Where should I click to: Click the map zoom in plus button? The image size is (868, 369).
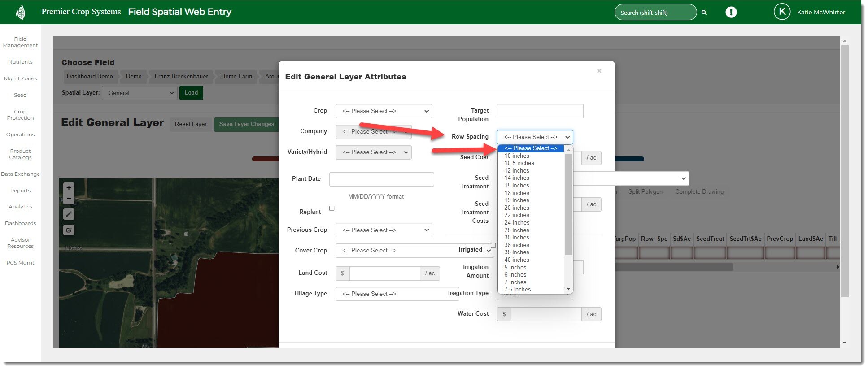(x=69, y=187)
